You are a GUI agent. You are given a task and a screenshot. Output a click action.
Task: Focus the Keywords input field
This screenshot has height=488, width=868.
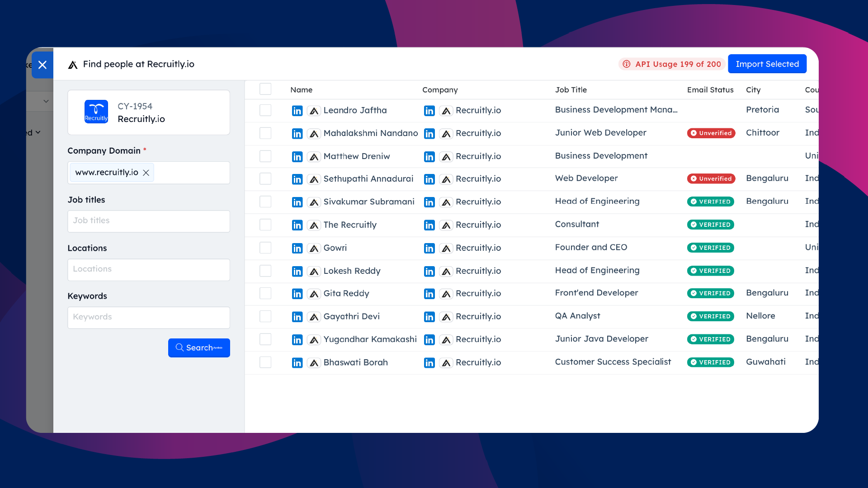[149, 318]
